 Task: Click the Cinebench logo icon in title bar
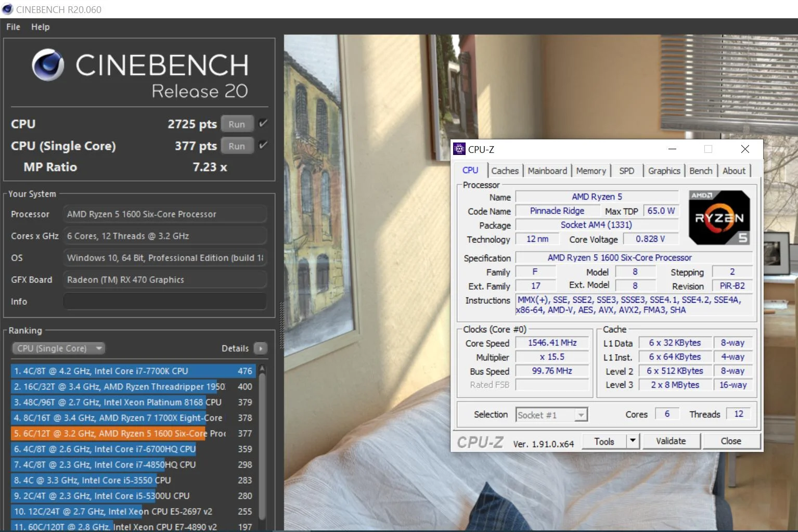point(7,9)
